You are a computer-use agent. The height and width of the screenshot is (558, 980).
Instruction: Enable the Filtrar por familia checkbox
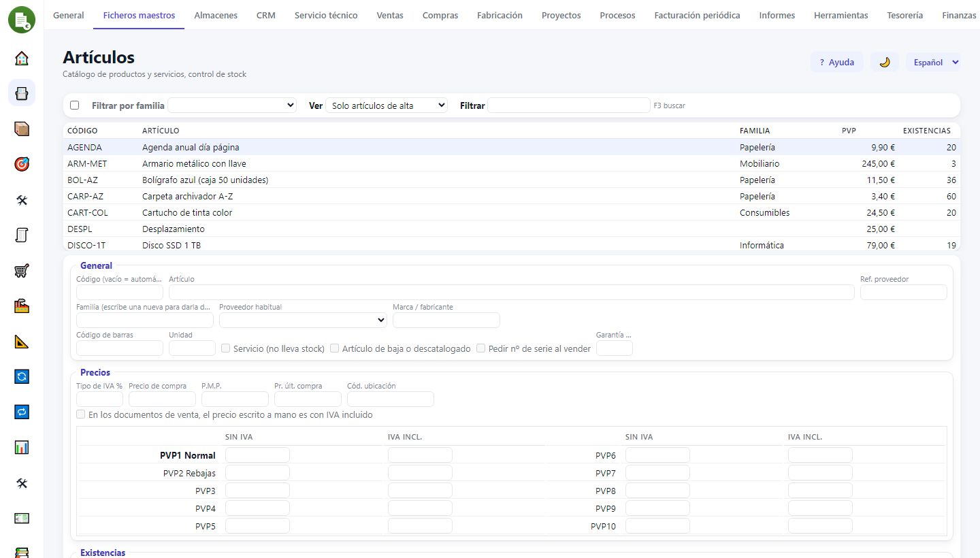click(75, 105)
